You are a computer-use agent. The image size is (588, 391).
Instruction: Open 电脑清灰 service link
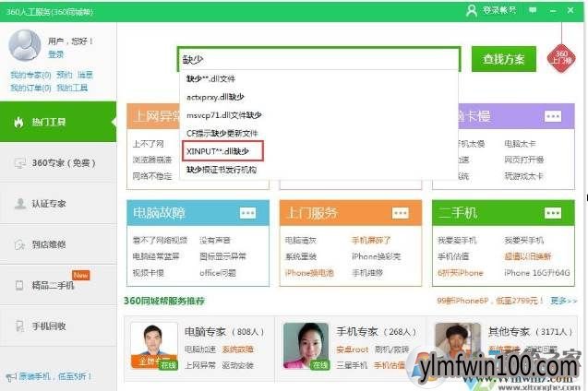pos(301,240)
